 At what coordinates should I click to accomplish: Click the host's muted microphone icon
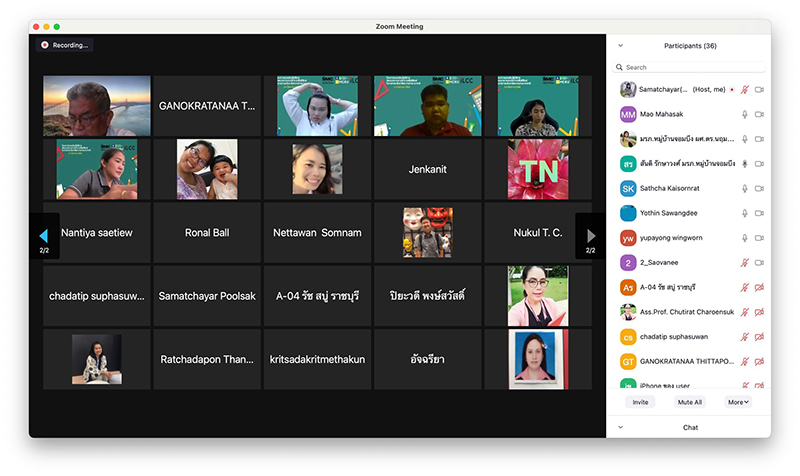(x=745, y=90)
